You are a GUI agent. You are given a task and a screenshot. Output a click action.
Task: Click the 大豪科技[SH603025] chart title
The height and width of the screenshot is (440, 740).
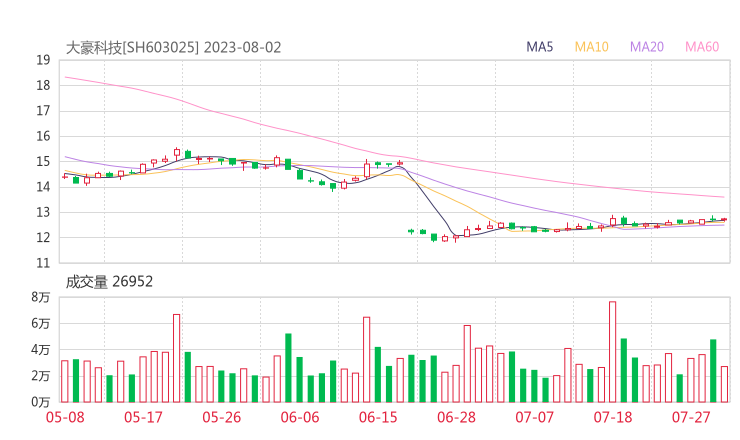point(132,48)
